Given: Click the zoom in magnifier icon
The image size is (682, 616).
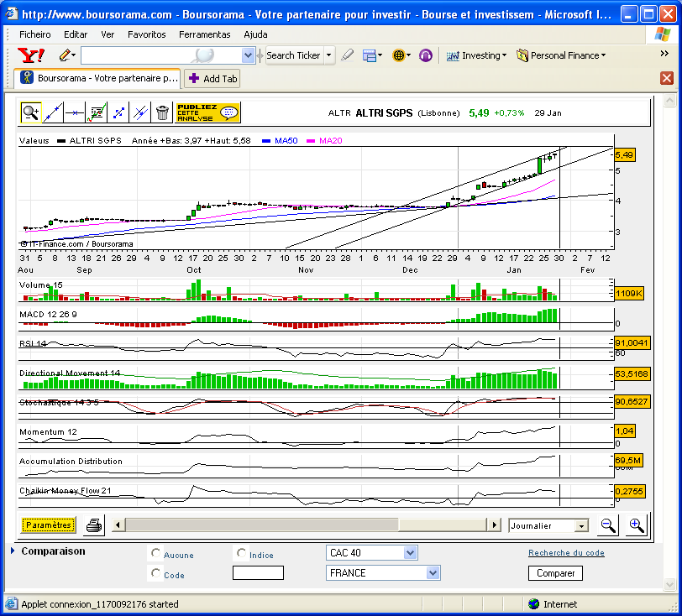Looking at the screenshot, I should [x=637, y=525].
